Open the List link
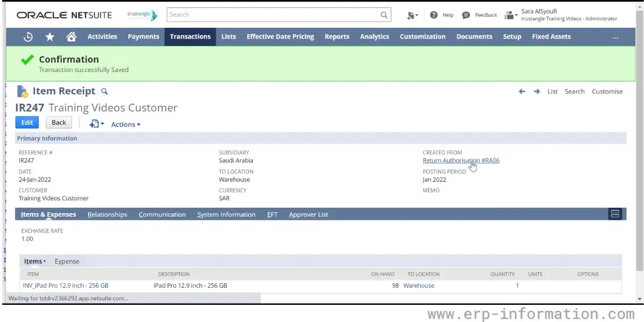The height and width of the screenshot is (322, 644). point(552,92)
